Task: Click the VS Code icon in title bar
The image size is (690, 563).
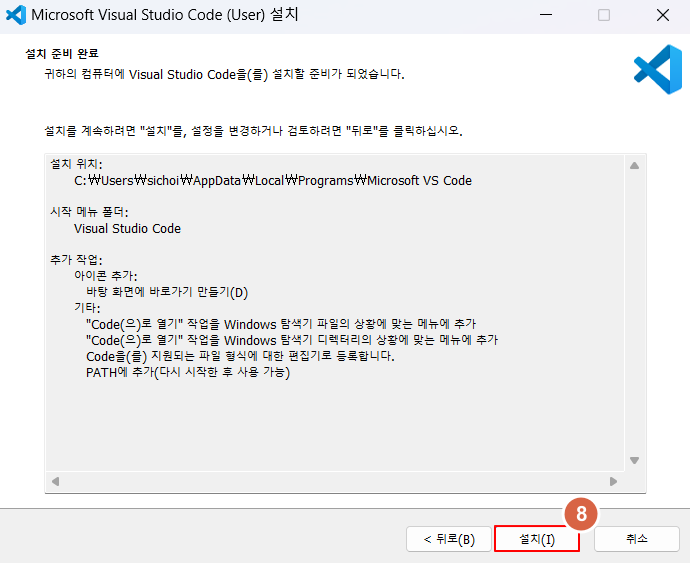Action: [16, 15]
